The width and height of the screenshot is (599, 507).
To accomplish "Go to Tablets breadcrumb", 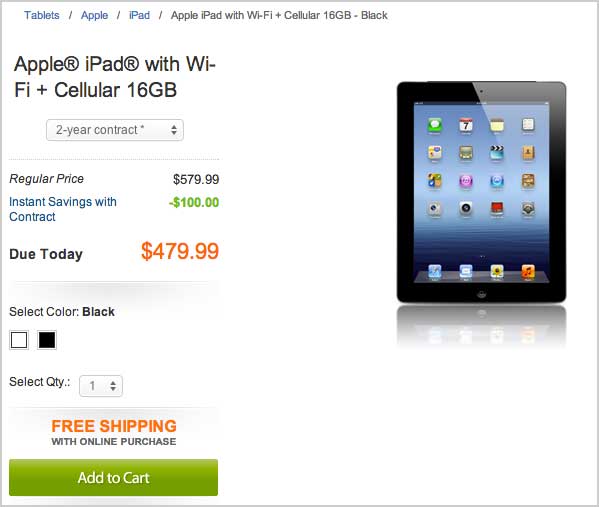I will (x=42, y=15).
